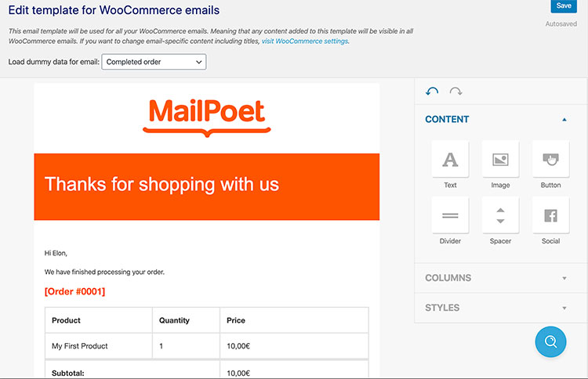Click the 'My First Product' table cell
The image size is (588, 379).
tap(80, 346)
